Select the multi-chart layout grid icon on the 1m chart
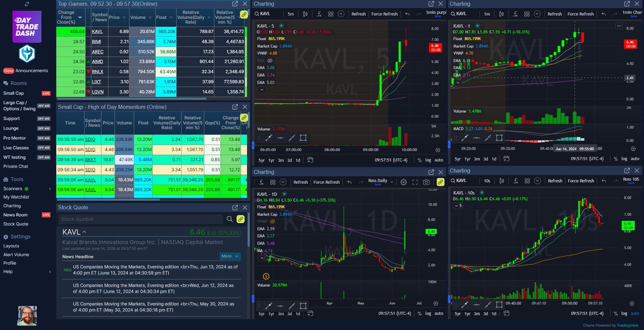 (527, 14)
